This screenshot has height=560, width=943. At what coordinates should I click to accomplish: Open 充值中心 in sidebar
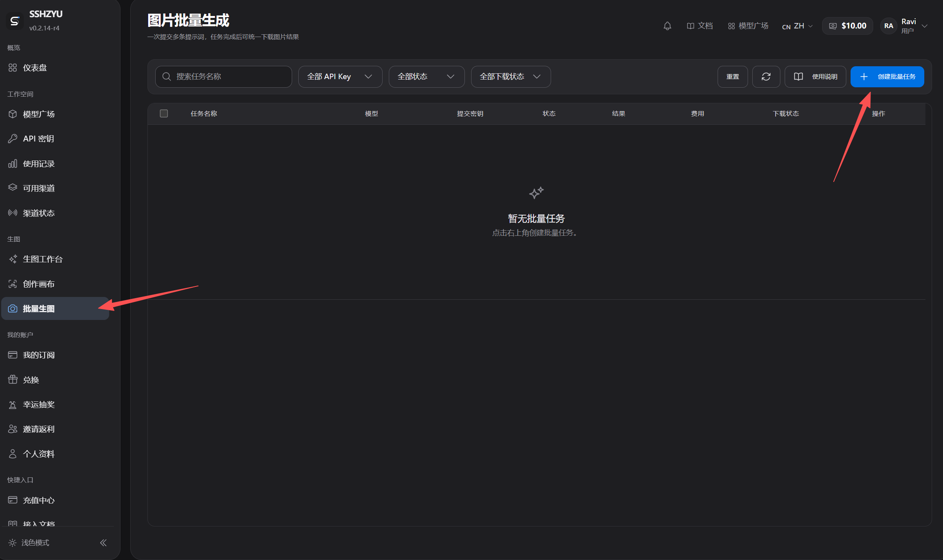click(55, 500)
